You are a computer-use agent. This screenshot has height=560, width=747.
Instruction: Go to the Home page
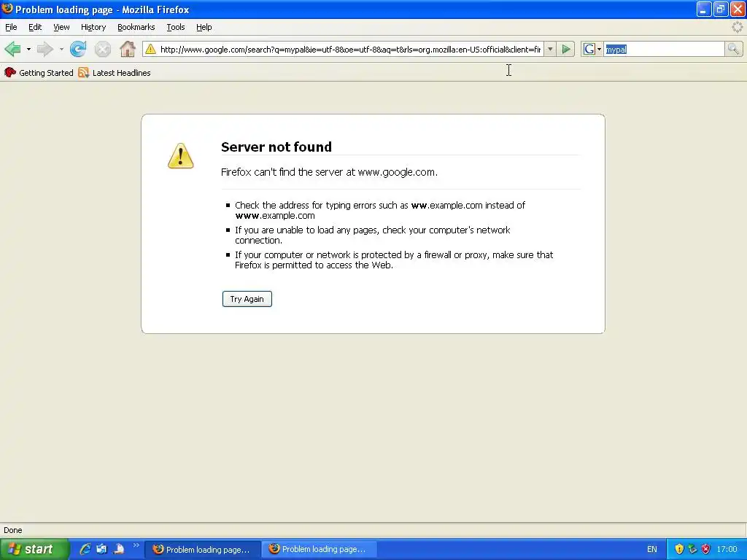(x=127, y=49)
